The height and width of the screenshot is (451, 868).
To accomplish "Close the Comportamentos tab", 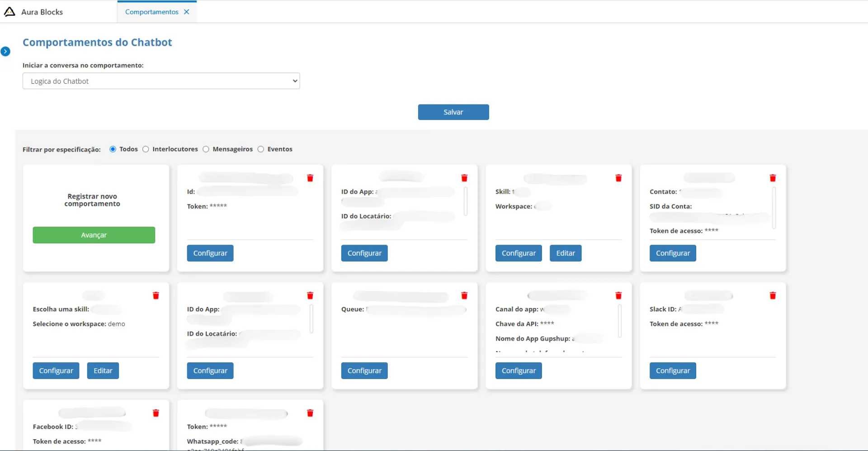I will (x=187, y=12).
